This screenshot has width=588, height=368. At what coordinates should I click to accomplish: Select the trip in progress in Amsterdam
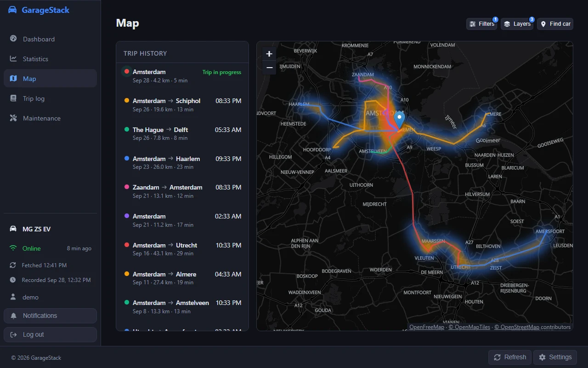click(x=182, y=76)
